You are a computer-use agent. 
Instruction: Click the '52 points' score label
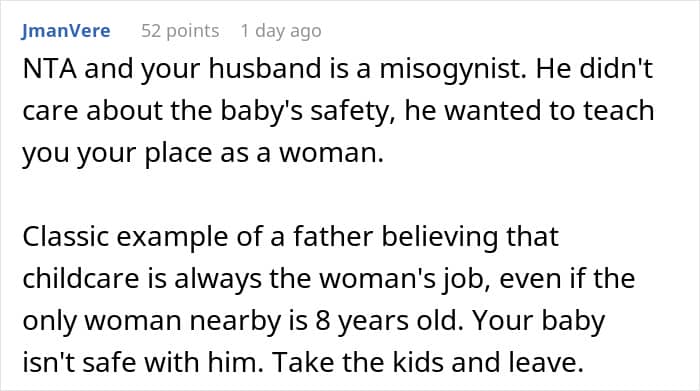click(180, 31)
